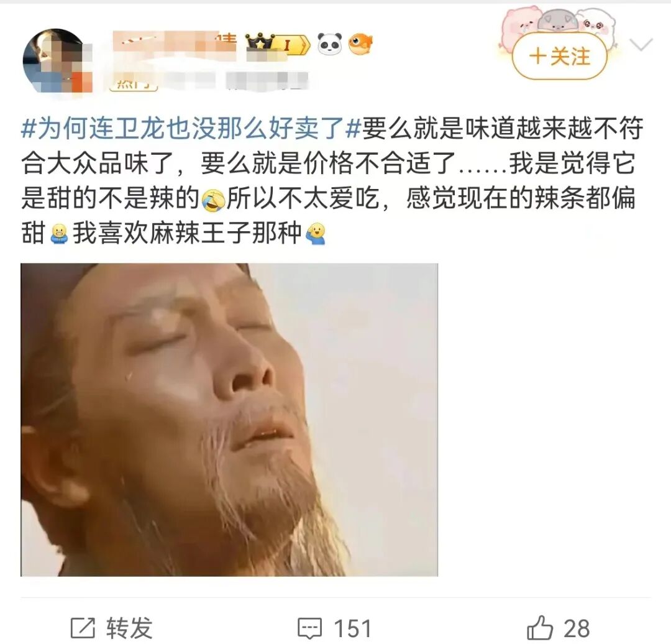671x644 pixels.
Task: Tap the 151 comment count
Action: pos(353,628)
